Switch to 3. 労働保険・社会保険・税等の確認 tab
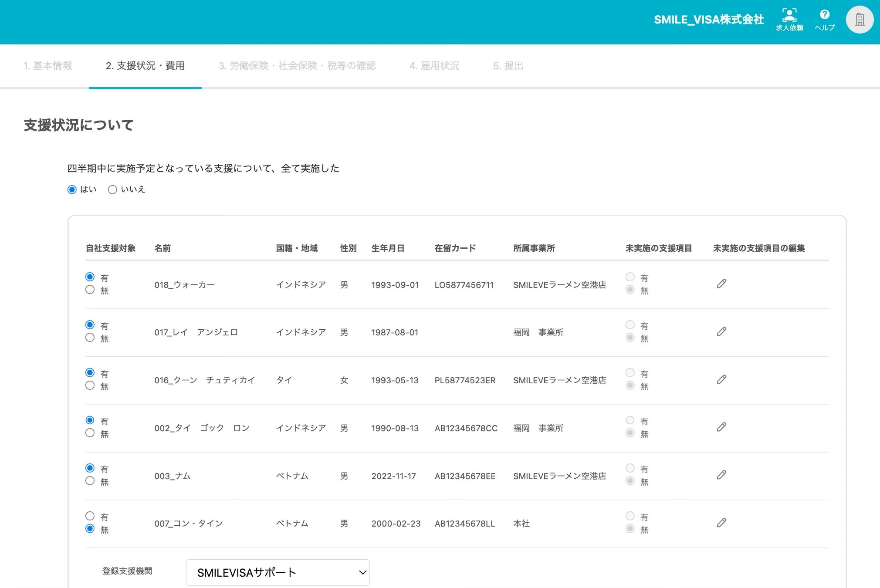 [297, 66]
